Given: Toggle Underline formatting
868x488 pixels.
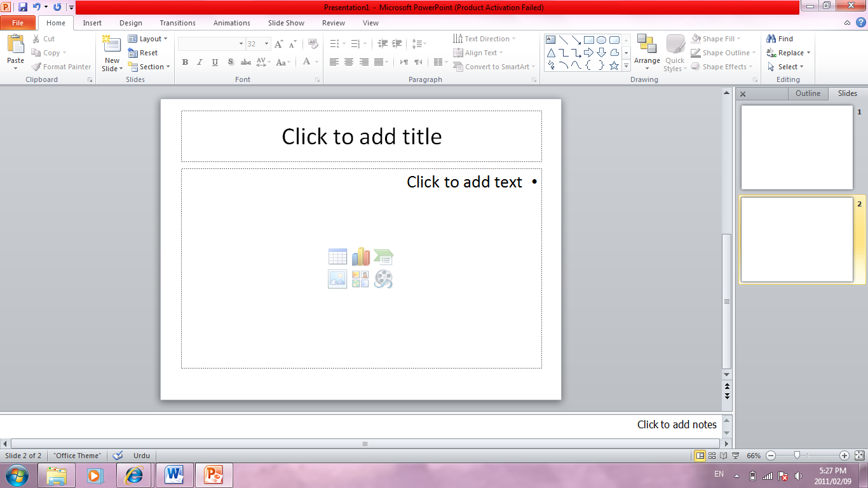Looking at the screenshot, I should (x=215, y=62).
